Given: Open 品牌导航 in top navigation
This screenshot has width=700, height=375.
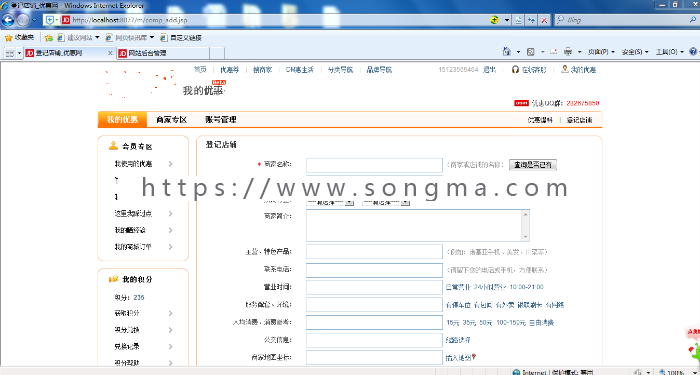Looking at the screenshot, I should coord(379,70).
